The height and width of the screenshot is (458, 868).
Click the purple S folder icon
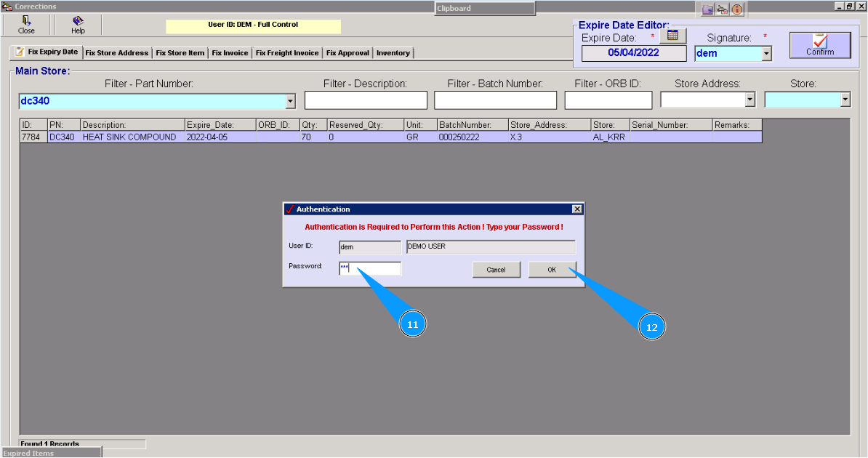pyautogui.click(x=707, y=9)
